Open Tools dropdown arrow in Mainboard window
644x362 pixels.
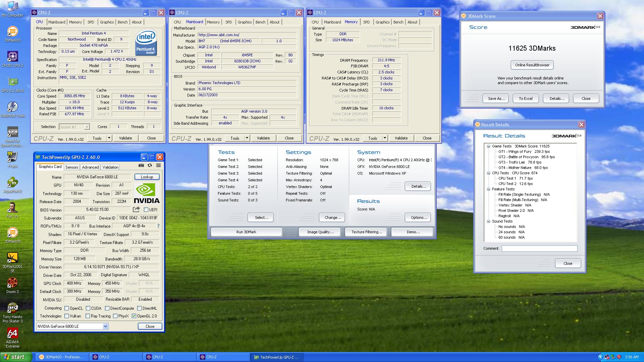tap(247, 138)
